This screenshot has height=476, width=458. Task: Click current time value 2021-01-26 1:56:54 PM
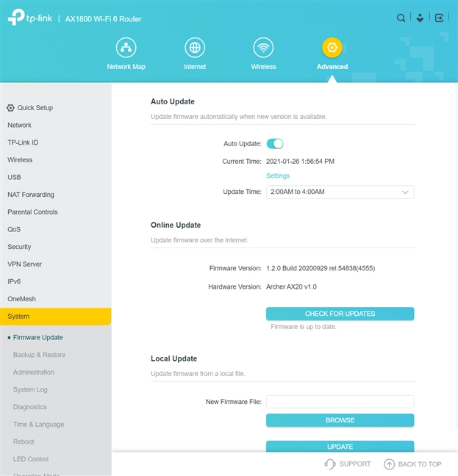(300, 161)
